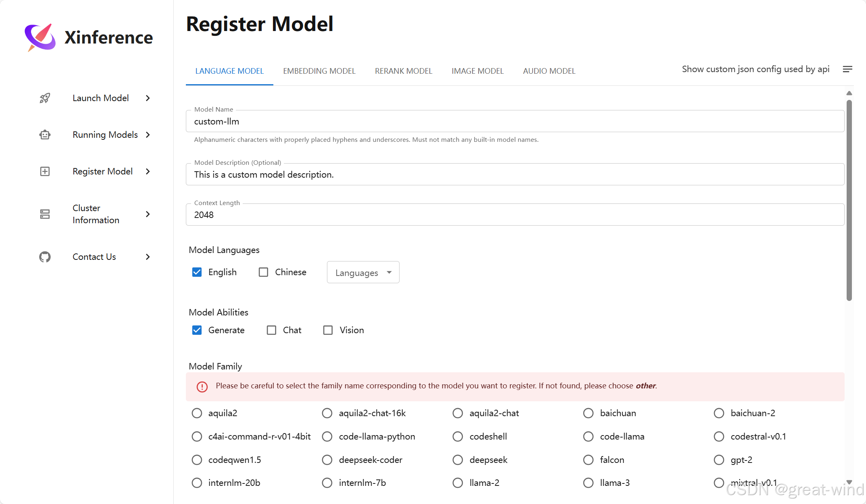
Task: Click the robot icon for Running Models
Action: (x=45, y=135)
